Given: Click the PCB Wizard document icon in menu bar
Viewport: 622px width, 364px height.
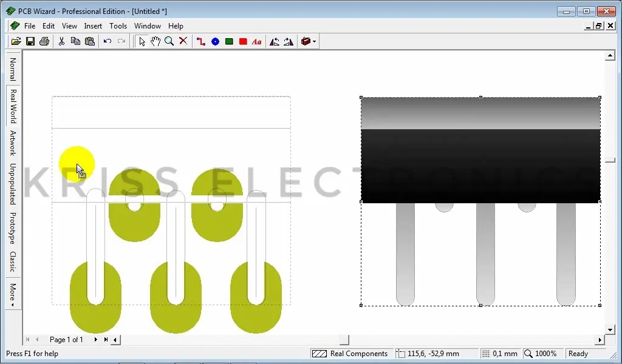Looking at the screenshot, I should 15,25.
